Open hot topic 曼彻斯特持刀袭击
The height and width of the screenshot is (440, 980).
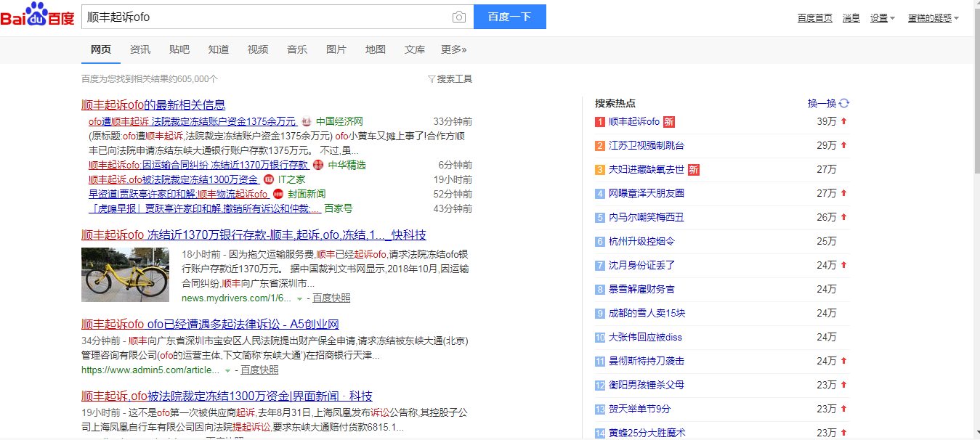647,362
